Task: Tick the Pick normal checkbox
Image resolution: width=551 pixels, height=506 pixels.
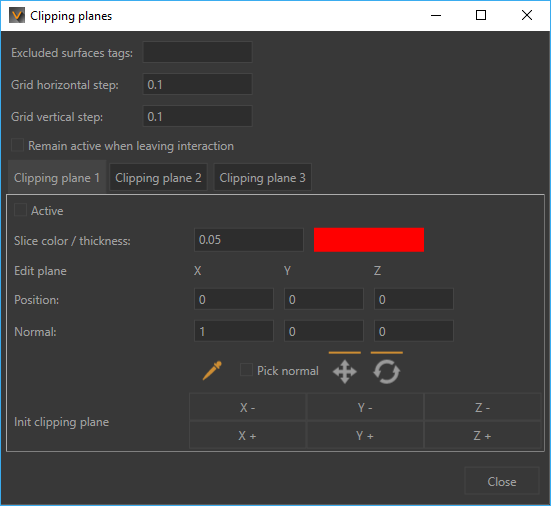Action: [x=246, y=370]
